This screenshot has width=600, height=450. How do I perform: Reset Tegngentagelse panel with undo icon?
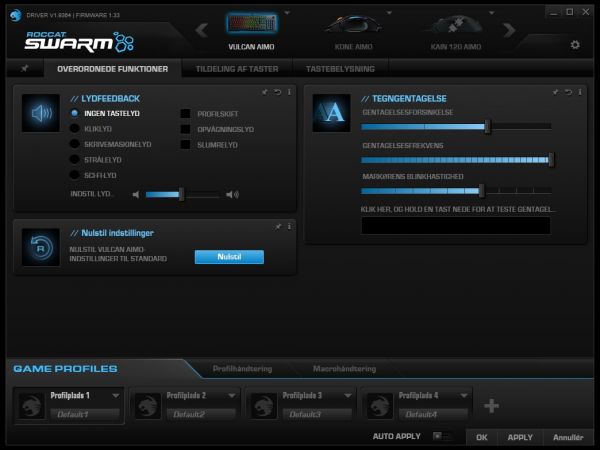point(568,92)
